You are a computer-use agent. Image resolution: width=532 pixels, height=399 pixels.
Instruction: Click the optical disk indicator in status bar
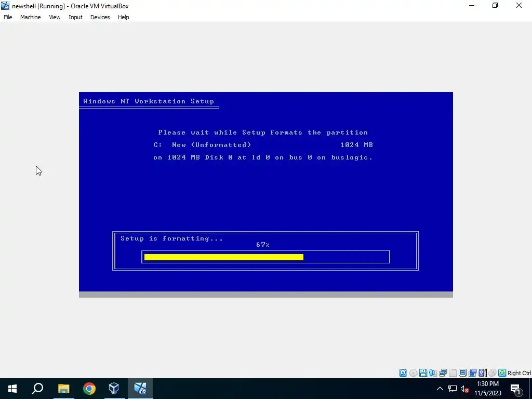click(413, 373)
